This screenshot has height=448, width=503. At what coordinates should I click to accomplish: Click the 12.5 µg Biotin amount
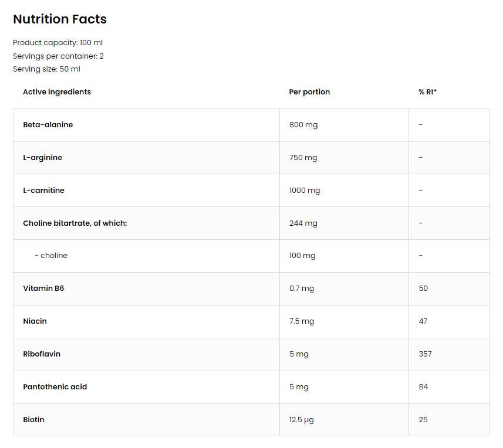[302, 420]
